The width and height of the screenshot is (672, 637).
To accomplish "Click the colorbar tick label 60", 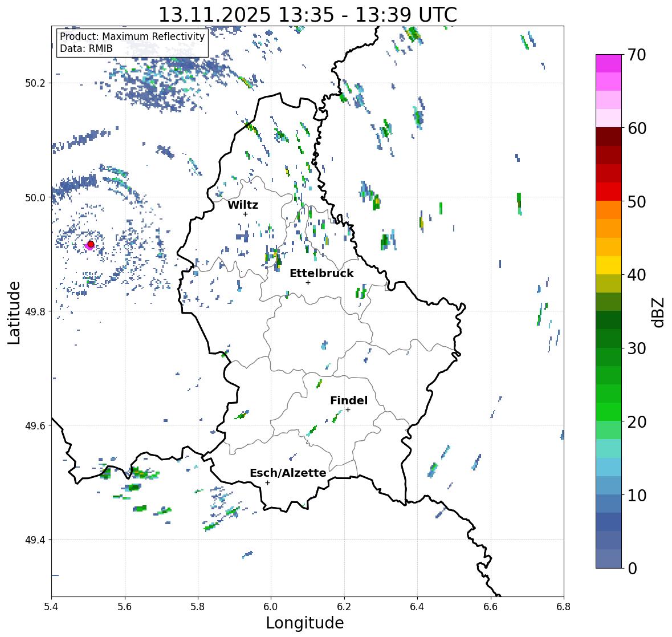I will (x=637, y=128).
